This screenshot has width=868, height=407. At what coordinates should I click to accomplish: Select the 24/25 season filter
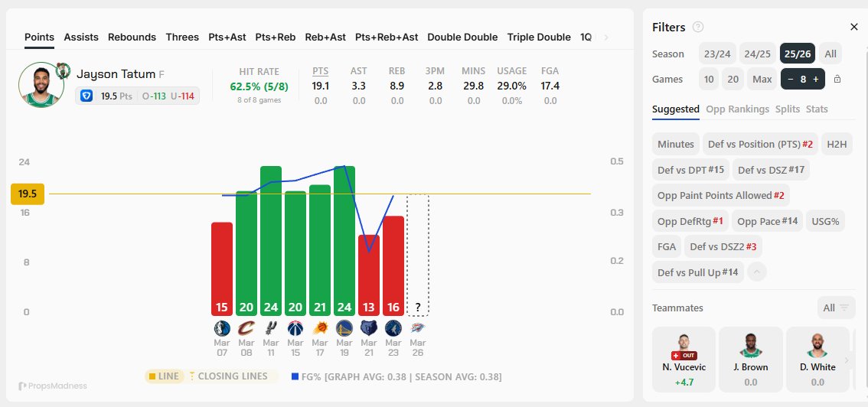757,54
